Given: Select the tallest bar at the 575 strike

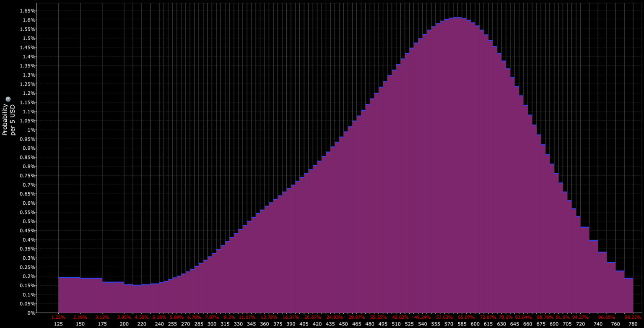Looking at the screenshot, I should 455,168.
